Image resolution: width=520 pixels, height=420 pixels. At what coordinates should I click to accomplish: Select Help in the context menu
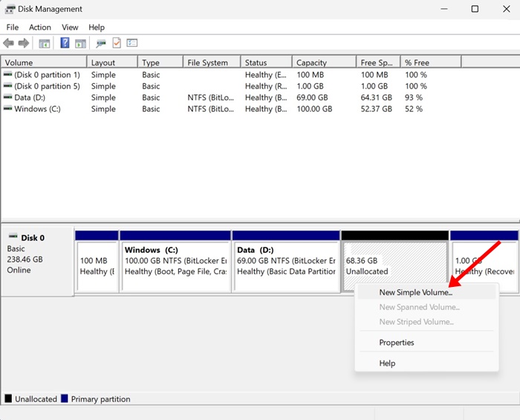click(x=426, y=364)
